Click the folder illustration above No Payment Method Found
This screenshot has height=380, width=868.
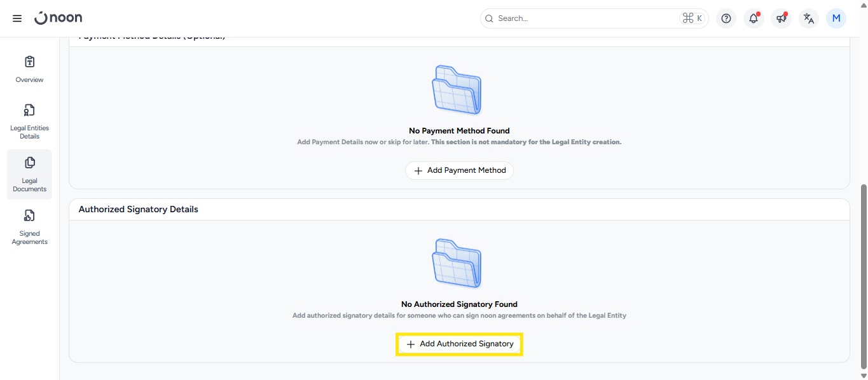click(457, 90)
